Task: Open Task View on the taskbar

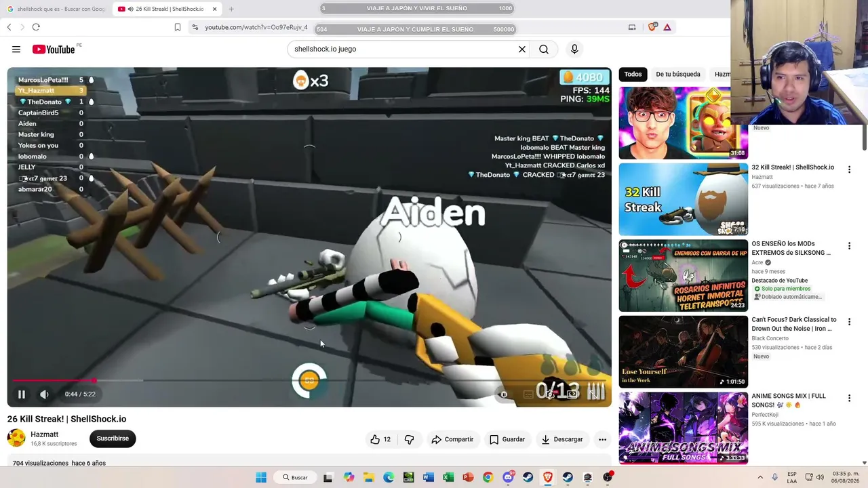Action: [328, 477]
